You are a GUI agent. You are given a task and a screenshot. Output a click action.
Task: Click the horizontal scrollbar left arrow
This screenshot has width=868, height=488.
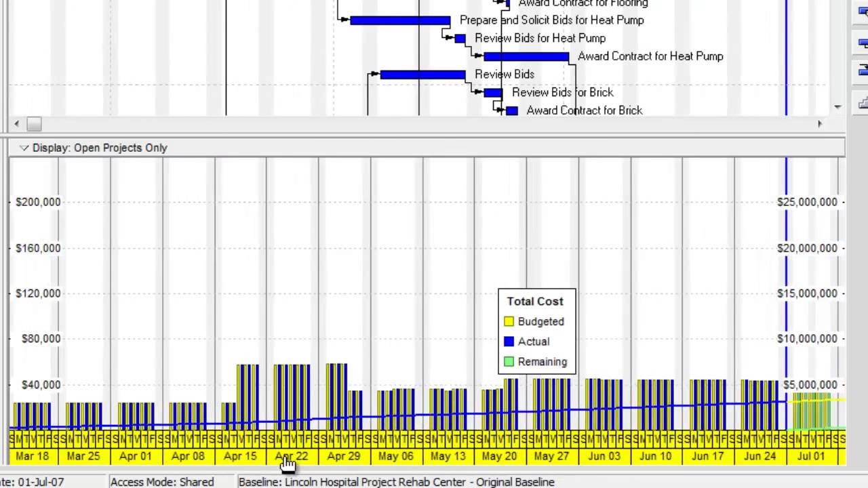pyautogui.click(x=17, y=124)
